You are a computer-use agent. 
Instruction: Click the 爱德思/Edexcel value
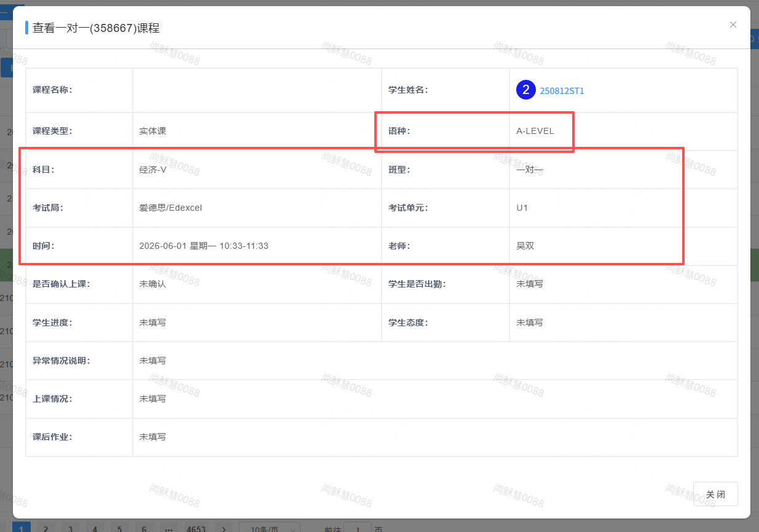point(171,208)
